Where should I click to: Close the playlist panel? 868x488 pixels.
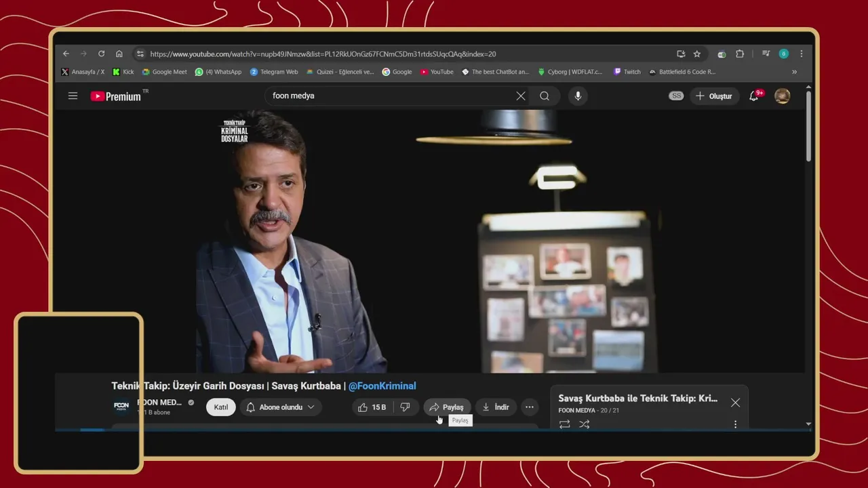pyautogui.click(x=735, y=403)
